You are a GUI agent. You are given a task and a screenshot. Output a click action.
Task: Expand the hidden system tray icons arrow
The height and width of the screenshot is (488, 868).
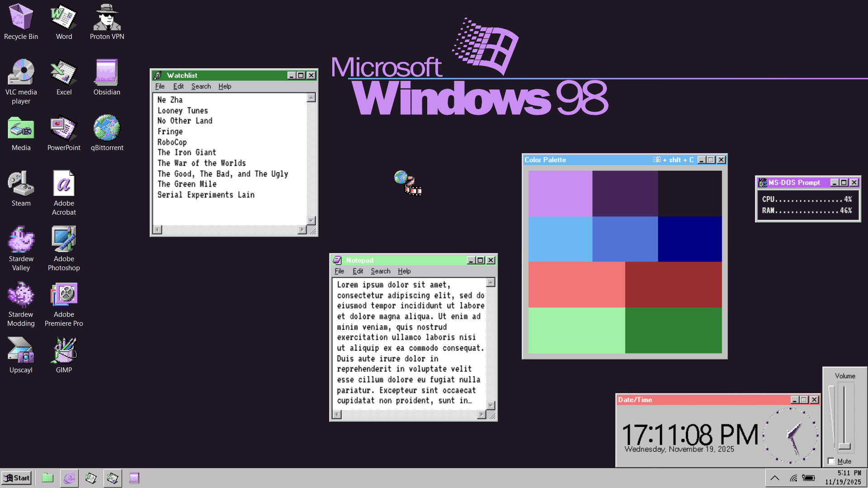click(x=774, y=478)
